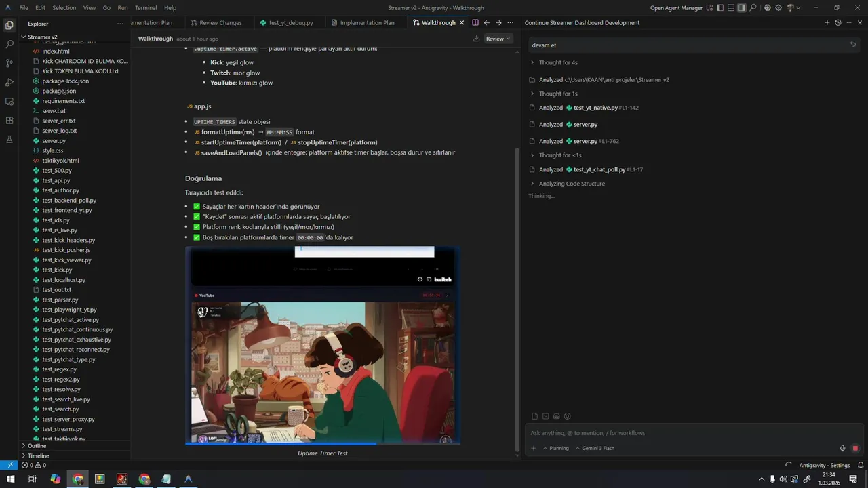
Task: Open the Terminal menu
Action: tap(146, 7)
